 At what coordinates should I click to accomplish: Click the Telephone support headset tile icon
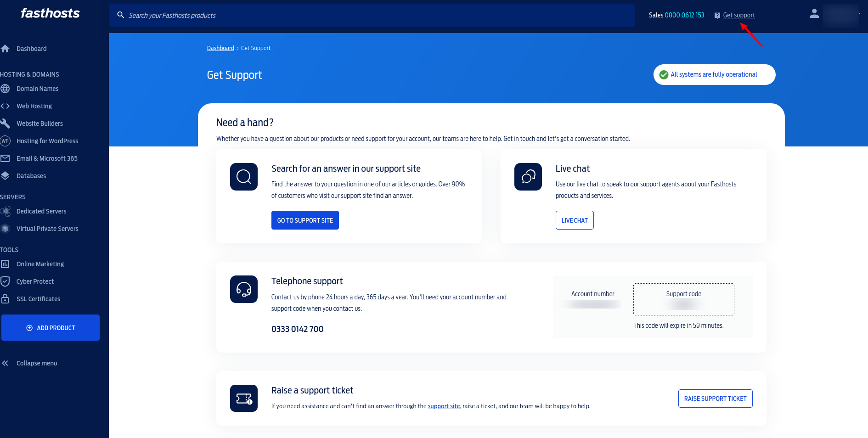tap(244, 289)
